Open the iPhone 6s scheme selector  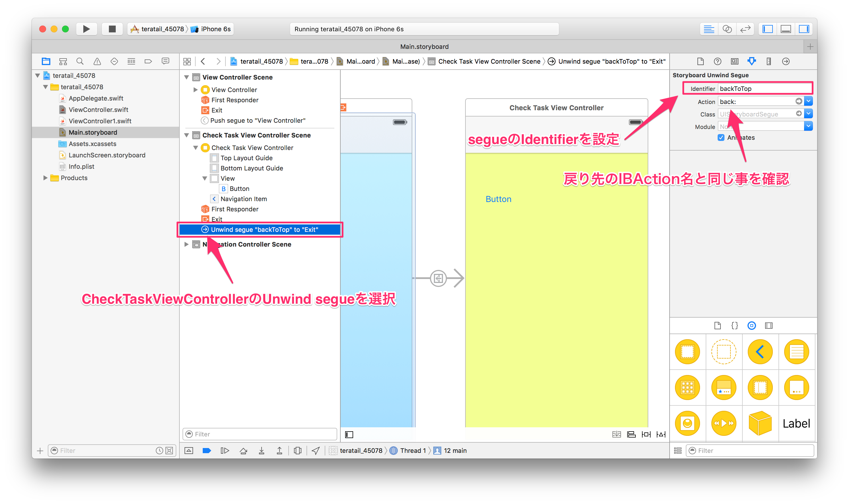211,29
